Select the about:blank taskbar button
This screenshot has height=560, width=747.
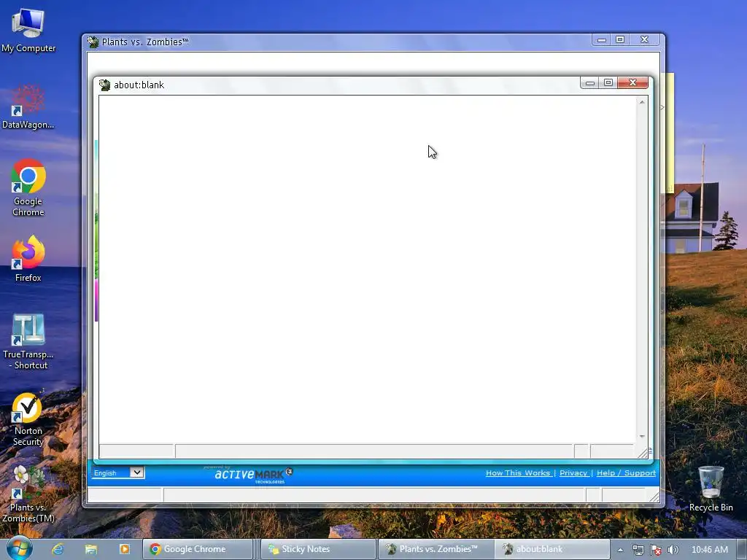click(x=552, y=549)
